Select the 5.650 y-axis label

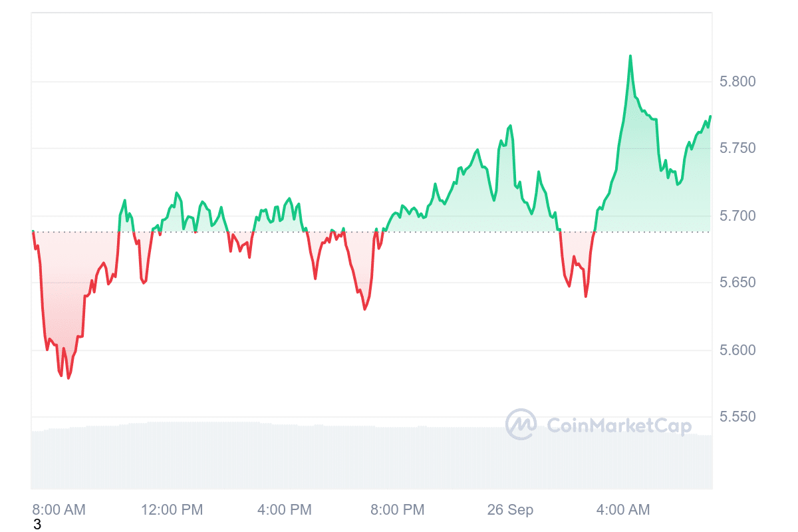738,283
